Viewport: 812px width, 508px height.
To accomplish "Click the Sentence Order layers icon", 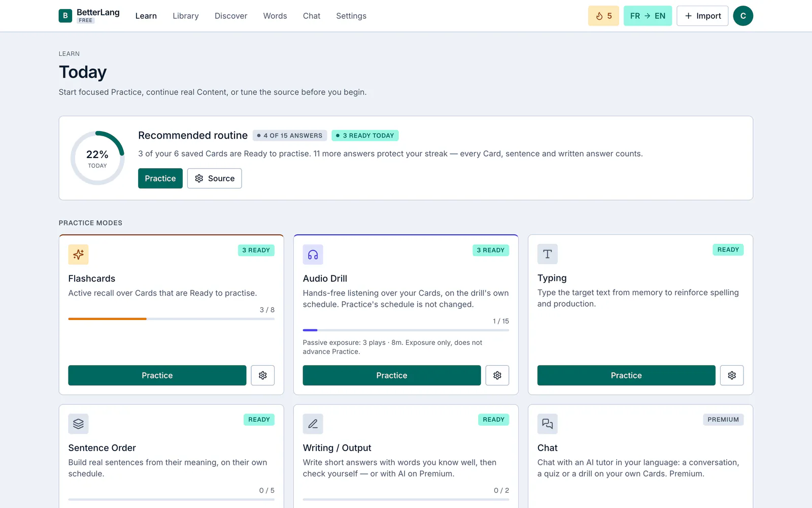I will click(x=78, y=424).
